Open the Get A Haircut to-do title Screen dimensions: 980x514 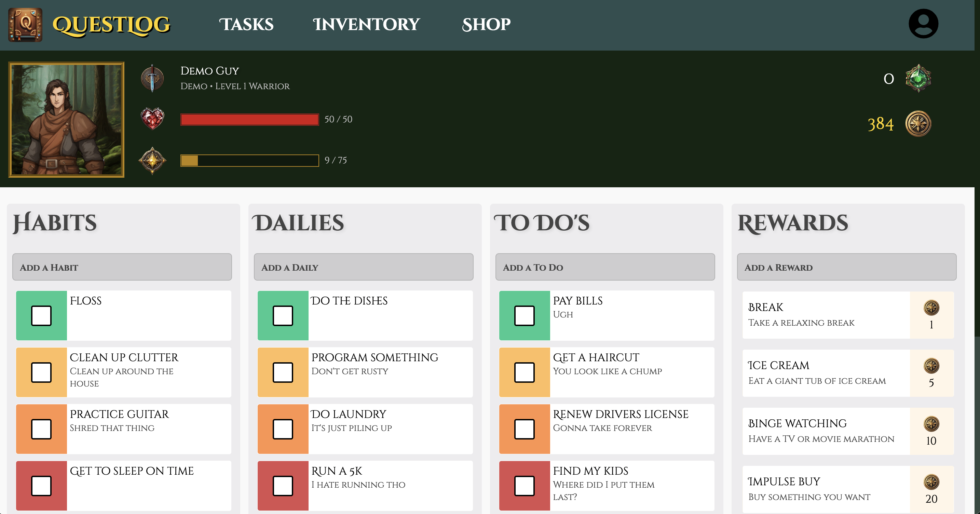pyautogui.click(x=596, y=357)
